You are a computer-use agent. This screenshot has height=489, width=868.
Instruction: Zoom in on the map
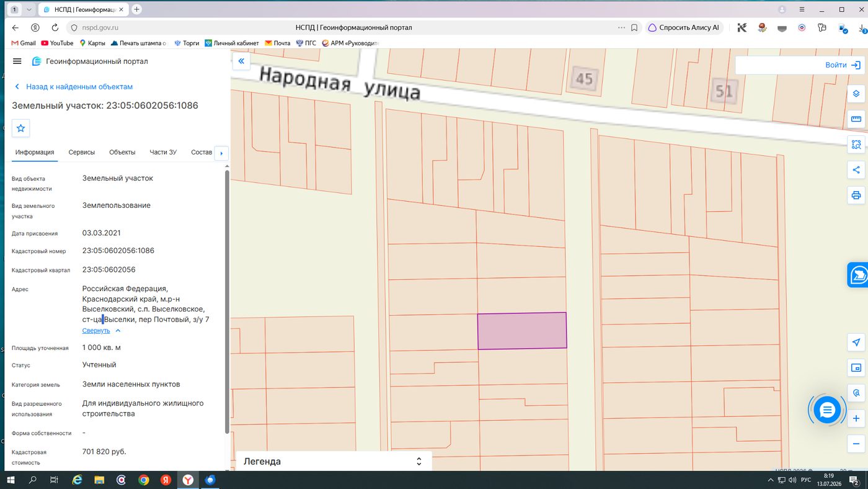pos(856,418)
